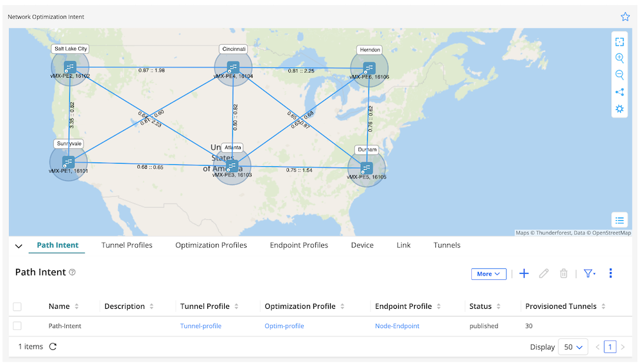Sort by Tunnel Profile column
Viewport: 642px width, 364px height.
tap(236, 306)
